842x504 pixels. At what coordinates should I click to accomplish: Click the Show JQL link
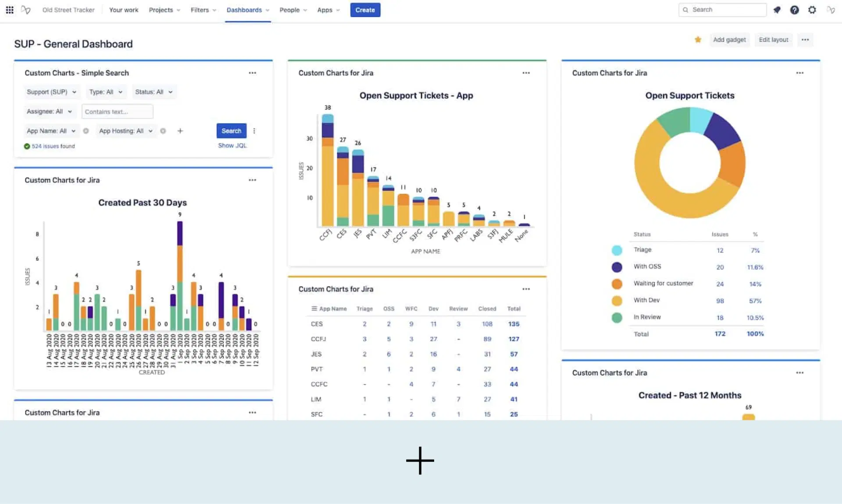232,146
